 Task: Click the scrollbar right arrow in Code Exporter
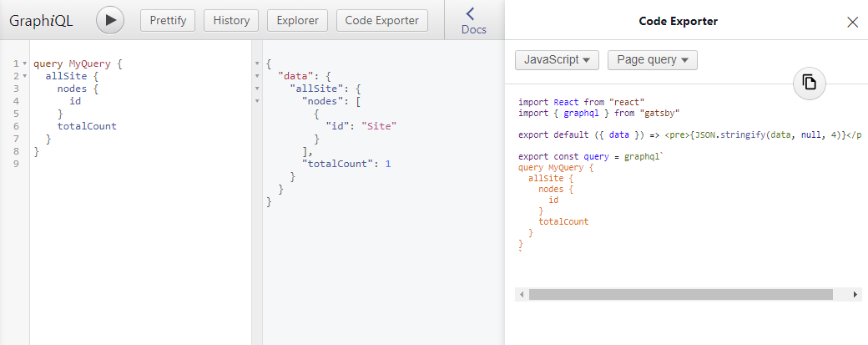pyautogui.click(x=855, y=295)
